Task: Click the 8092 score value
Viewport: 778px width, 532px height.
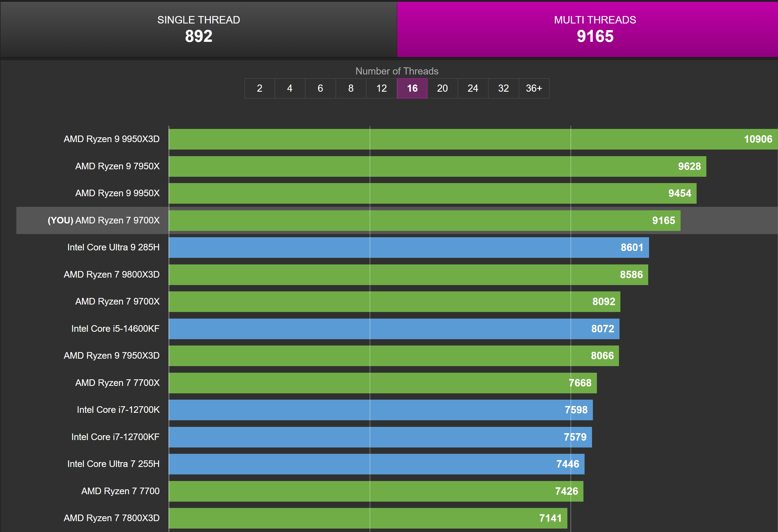Action: 603,301
